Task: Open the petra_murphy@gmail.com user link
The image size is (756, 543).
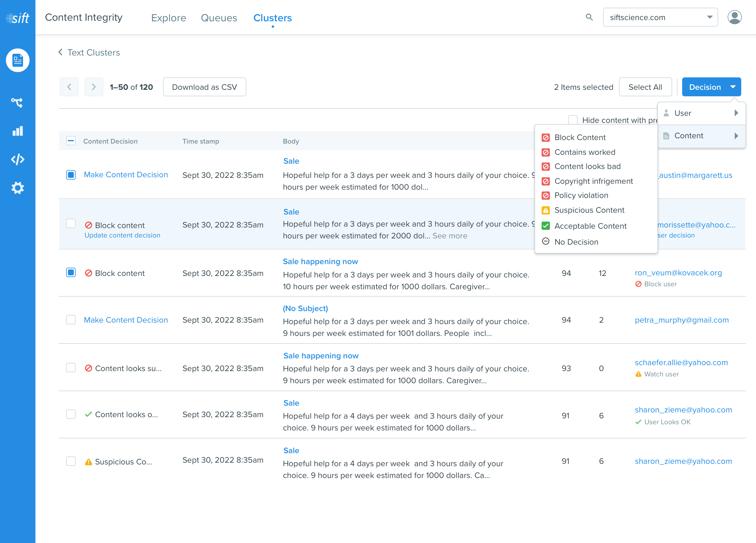Action: [x=681, y=320]
